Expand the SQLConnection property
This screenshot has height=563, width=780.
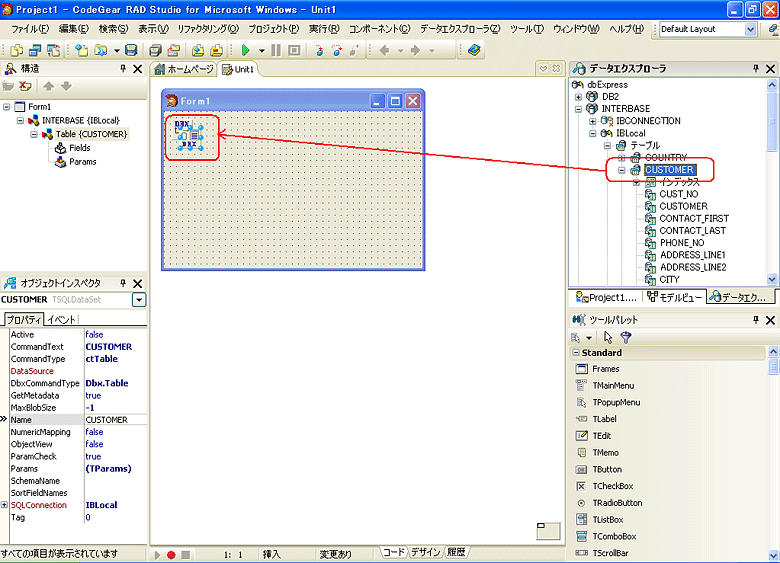4,505
